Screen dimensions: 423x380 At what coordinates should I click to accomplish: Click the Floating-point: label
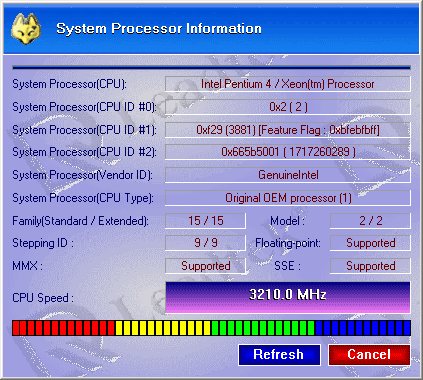pos(288,243)
